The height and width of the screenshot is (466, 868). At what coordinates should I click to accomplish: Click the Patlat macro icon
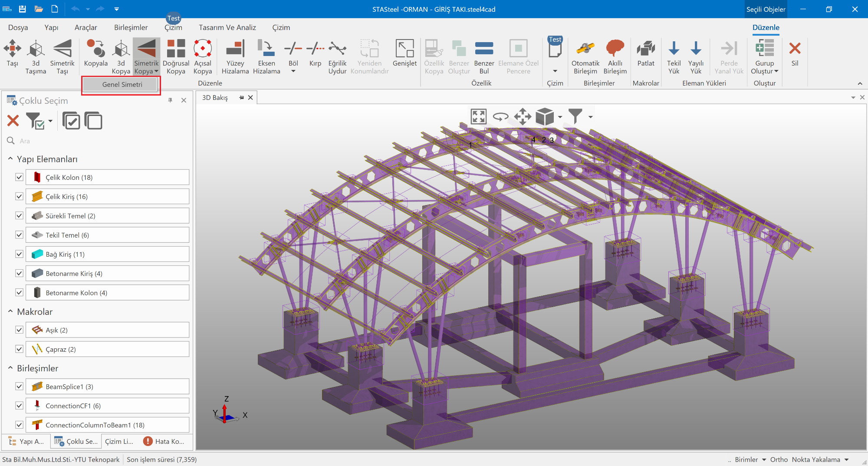(645, 49)
